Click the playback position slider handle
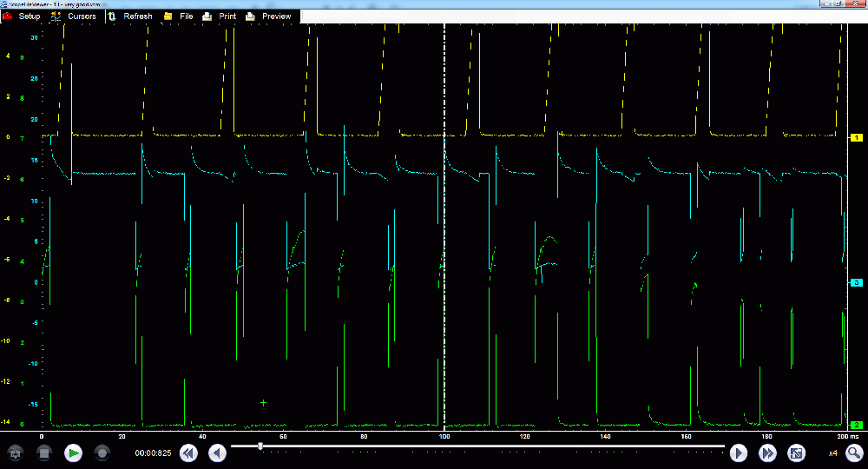Viewport: 868px width, 469px height. pyautogui.click(x=260, y=446)
